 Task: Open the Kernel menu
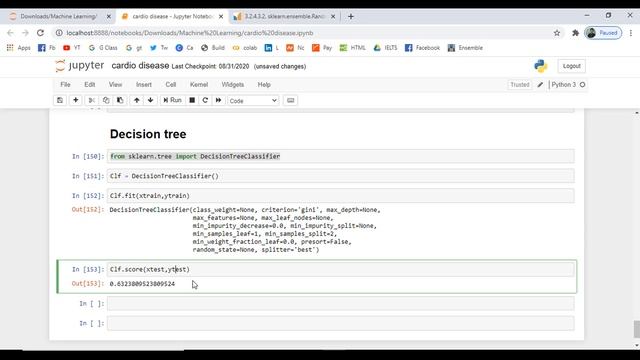pos(199,85)
